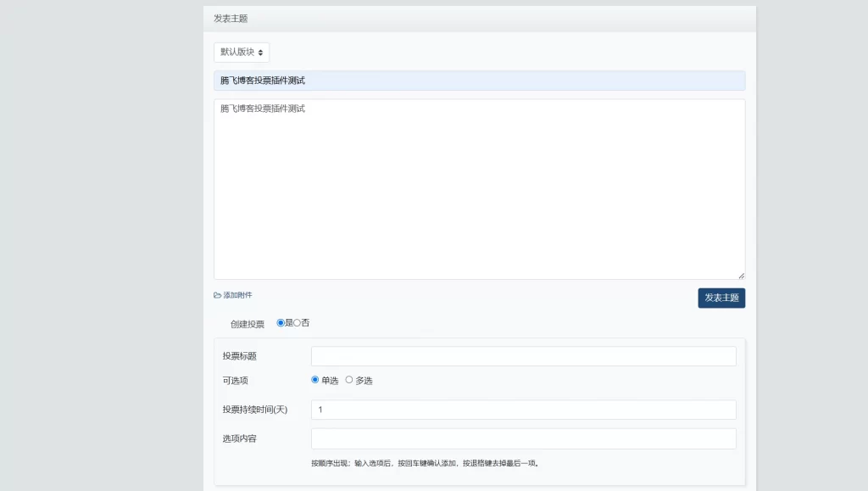This screenshot has height=491, width=868.
Task: Click the 可选项 row label
Action: pos(235,381)
